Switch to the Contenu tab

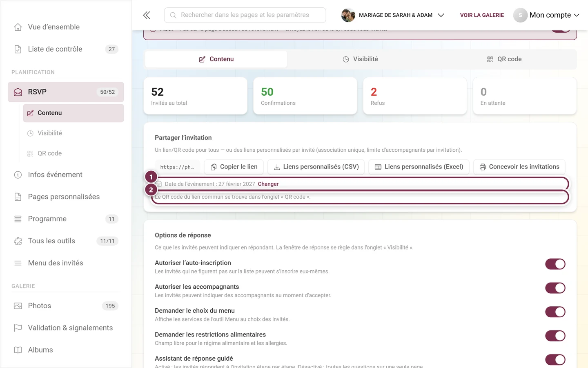216,59
